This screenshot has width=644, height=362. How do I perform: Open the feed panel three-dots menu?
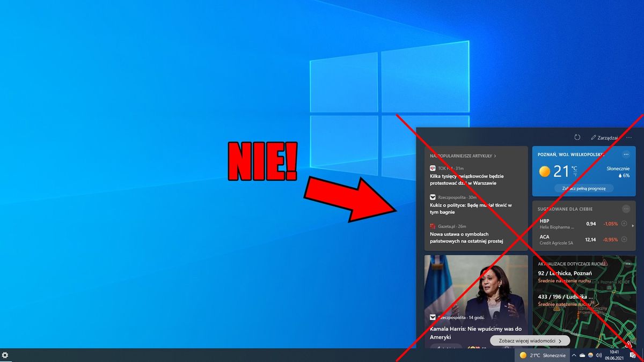629,138
